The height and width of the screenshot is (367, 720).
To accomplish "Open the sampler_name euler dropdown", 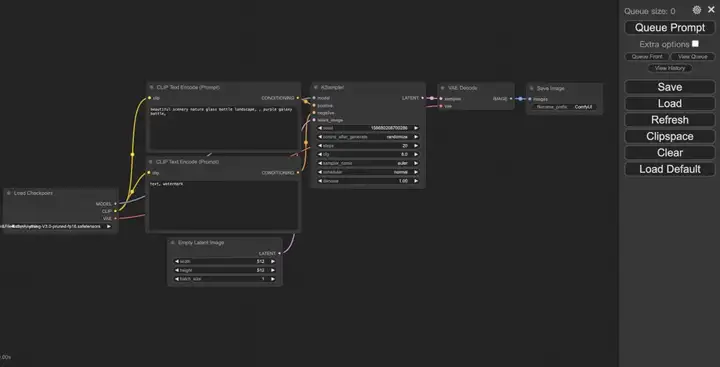I will point(368,163).
